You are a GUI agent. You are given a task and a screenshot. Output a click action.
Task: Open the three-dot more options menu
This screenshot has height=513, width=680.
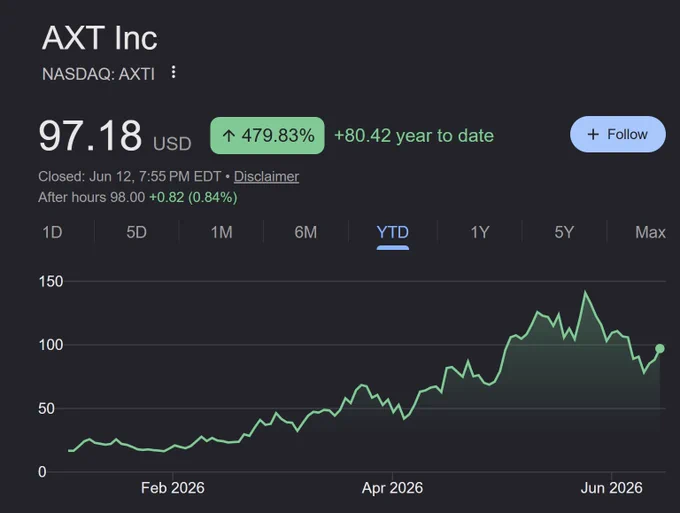pyautogui.click(x=173, y=72)
